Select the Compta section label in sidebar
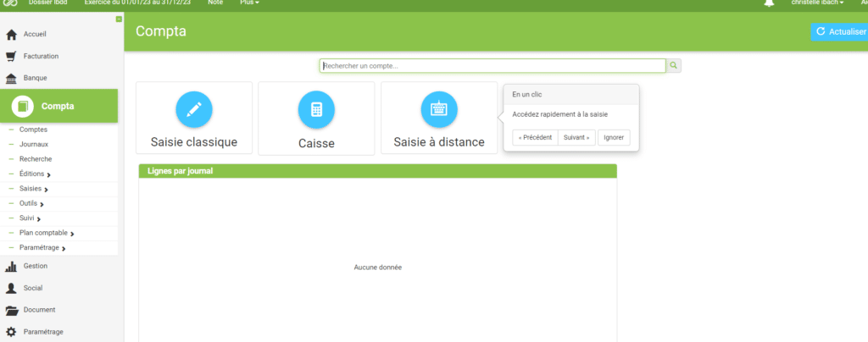Image resolution: width=868 pixels, height=342 pixels. click(x=58, y=106)
